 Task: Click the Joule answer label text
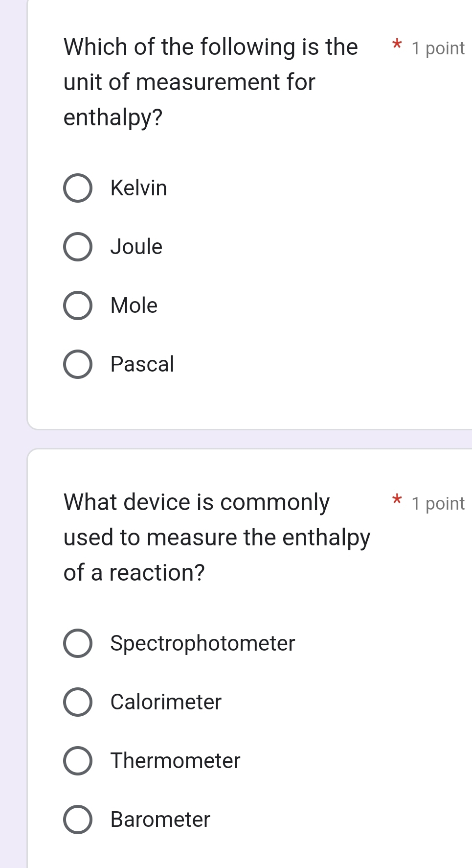pos(135,247)
